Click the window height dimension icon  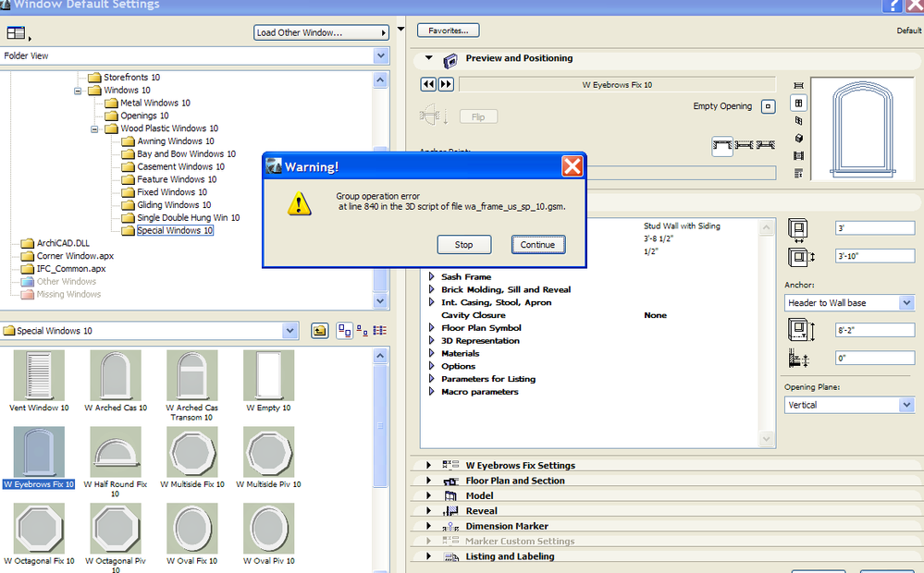coord(800,257)
